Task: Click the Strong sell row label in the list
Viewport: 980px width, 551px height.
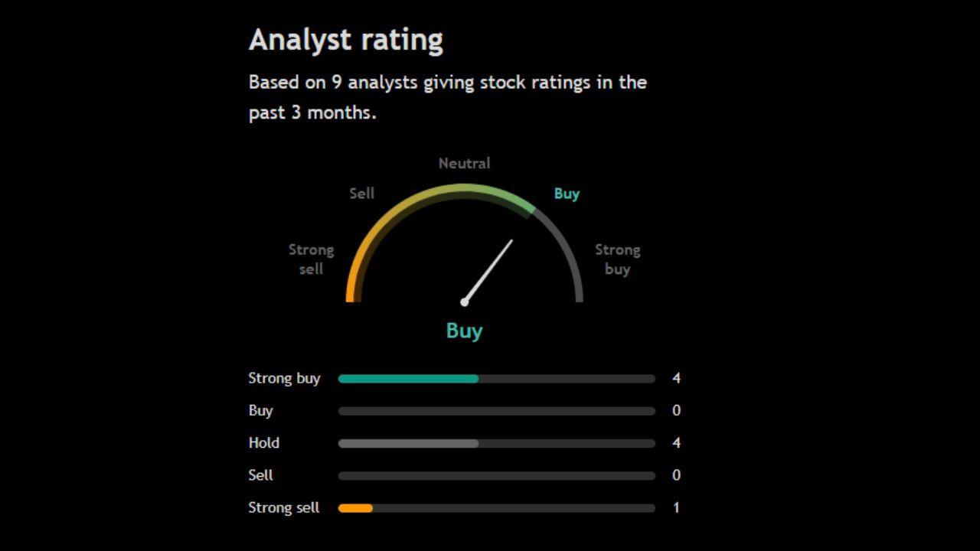Action: (x=283, y=507)
